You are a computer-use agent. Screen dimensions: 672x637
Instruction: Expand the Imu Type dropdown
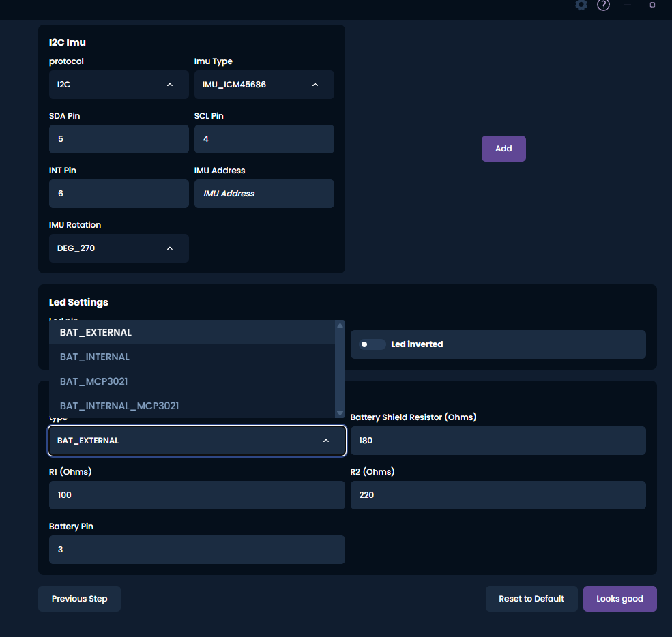[x=264, y=85]
